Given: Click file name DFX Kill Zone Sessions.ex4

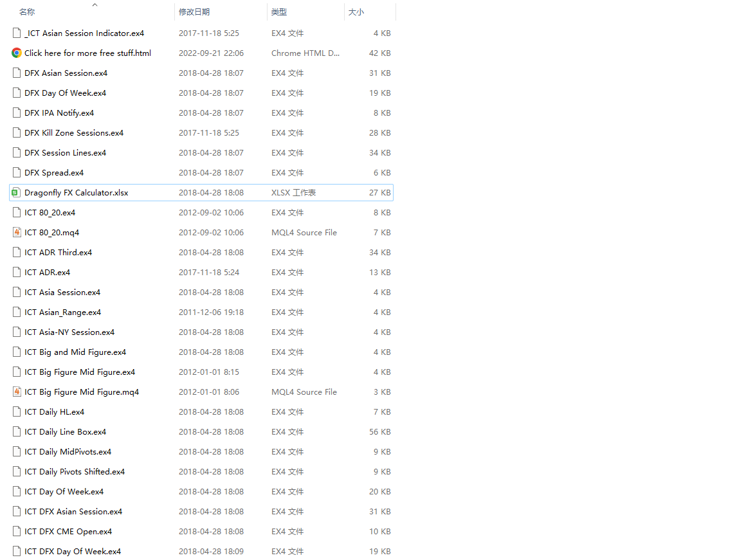Looking at the screenshot, I should point(74,133).
